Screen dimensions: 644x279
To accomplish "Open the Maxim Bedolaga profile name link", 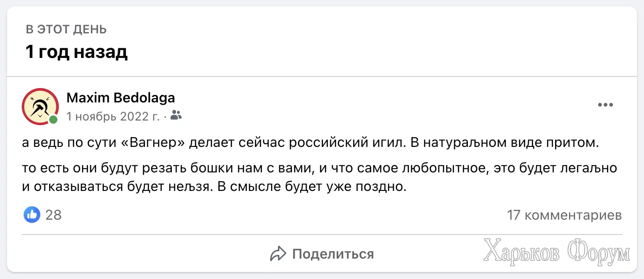I will pos(121,98).
